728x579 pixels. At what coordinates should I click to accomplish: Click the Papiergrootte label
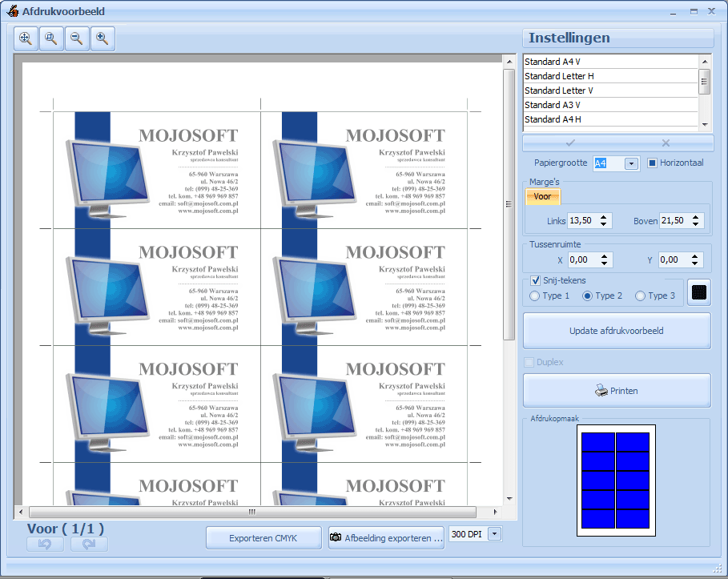click(561, 163)
